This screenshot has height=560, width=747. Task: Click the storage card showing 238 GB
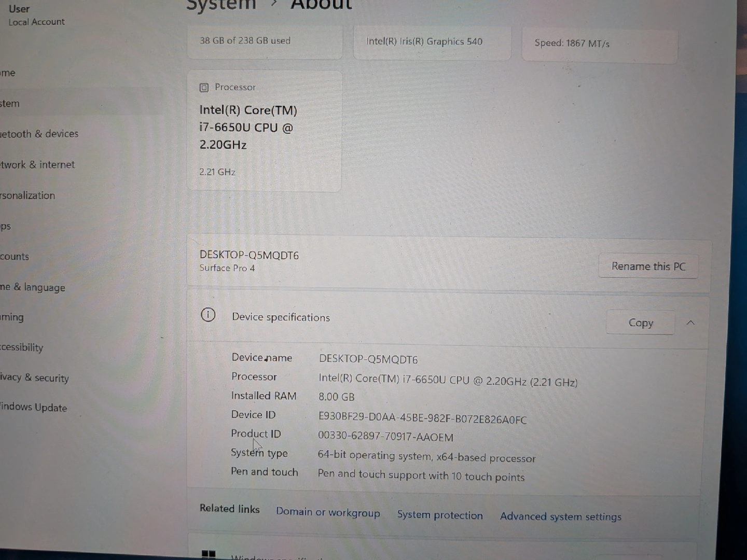point(265,41)
